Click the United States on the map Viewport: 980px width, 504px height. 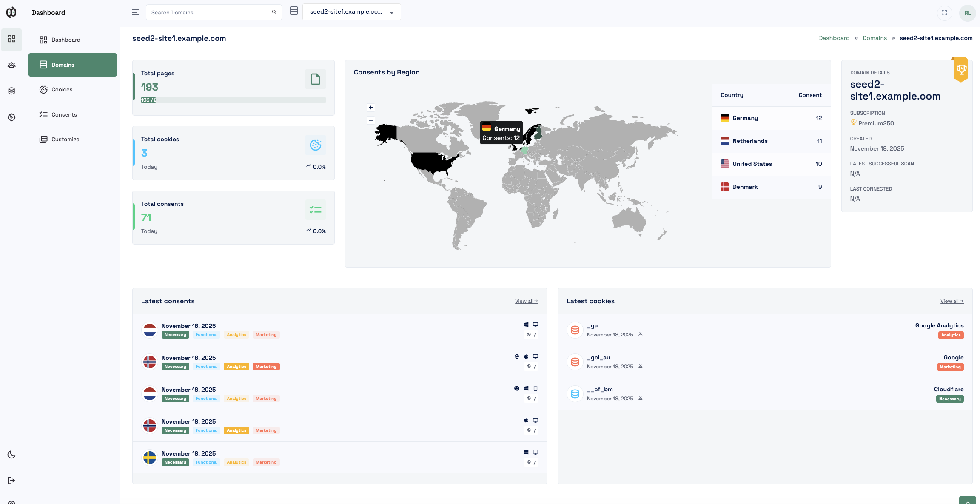tap(433, 162)
